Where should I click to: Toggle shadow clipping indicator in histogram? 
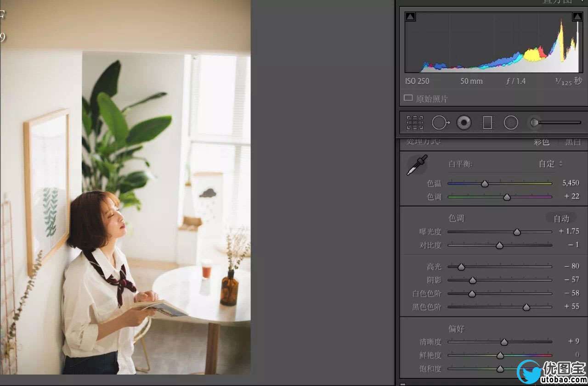[x=410, y=17]
